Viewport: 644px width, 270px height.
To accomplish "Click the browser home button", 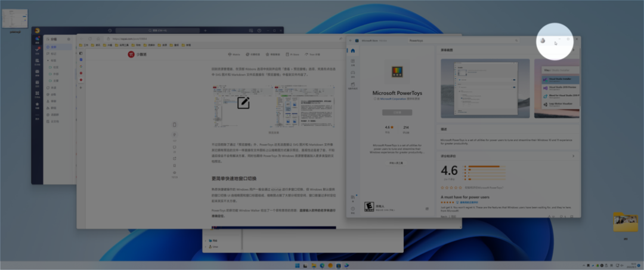I will point(97,39).
